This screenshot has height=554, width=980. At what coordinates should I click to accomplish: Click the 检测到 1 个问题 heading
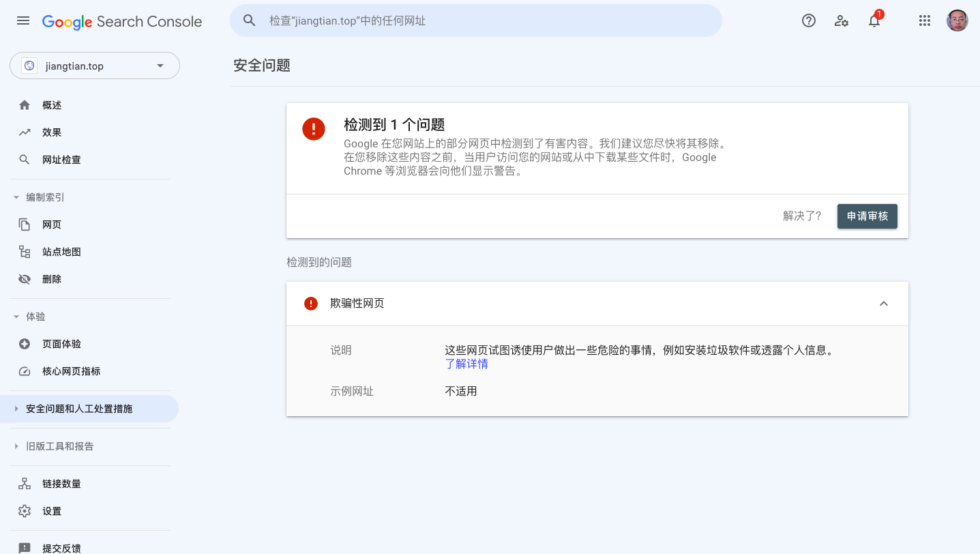click(394, 124)
